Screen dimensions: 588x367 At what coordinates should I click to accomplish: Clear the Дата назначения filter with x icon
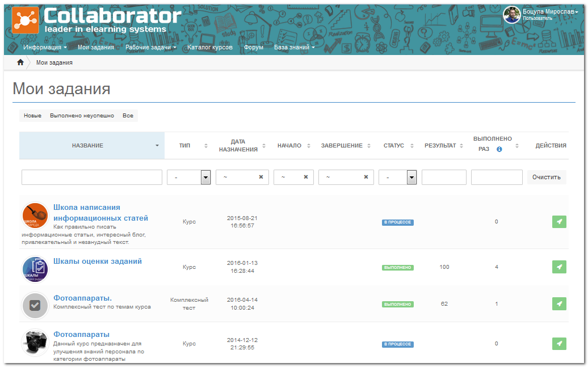(261, 177)
